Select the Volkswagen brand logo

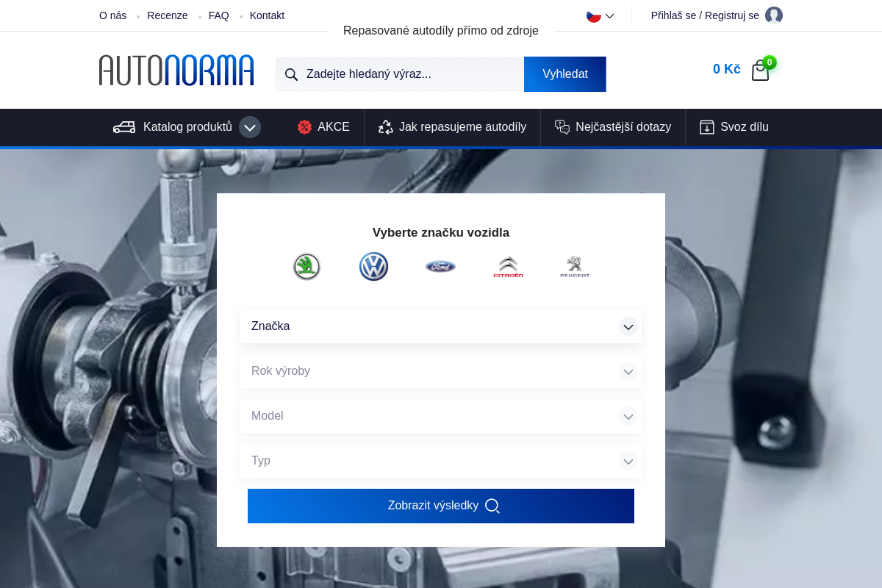[373, 266]
